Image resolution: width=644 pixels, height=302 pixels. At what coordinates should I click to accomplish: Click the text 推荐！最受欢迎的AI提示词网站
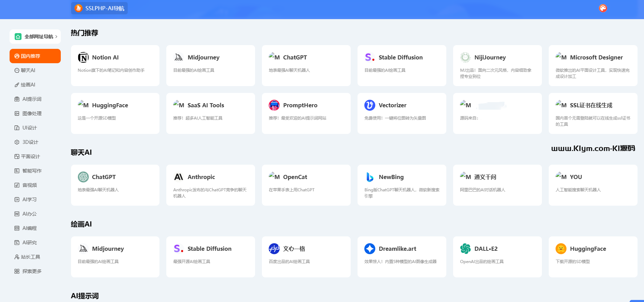[x=297, y=118]
